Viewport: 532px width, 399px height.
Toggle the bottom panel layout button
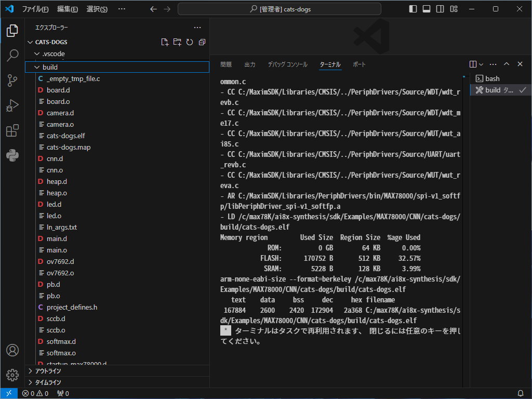[x=427, y=9]
